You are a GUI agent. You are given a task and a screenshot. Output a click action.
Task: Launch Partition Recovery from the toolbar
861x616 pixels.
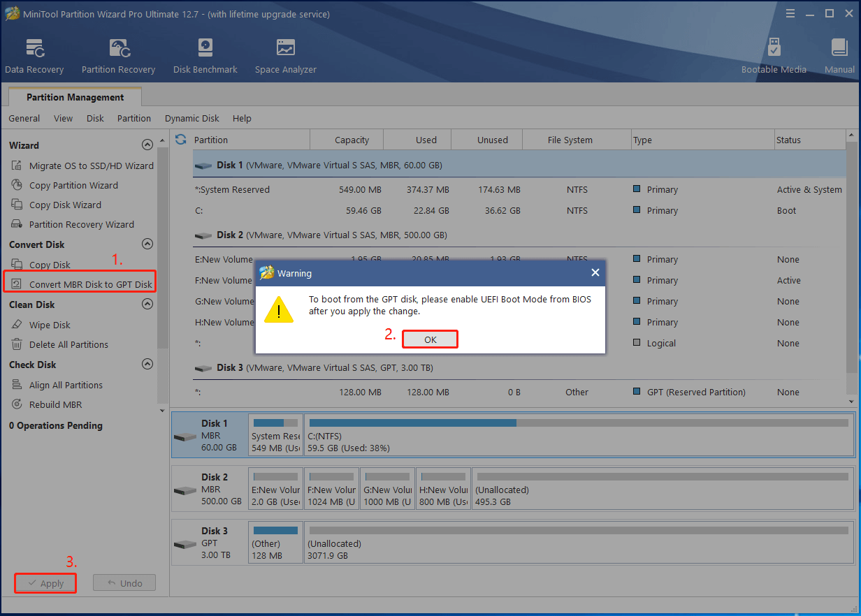118,57
